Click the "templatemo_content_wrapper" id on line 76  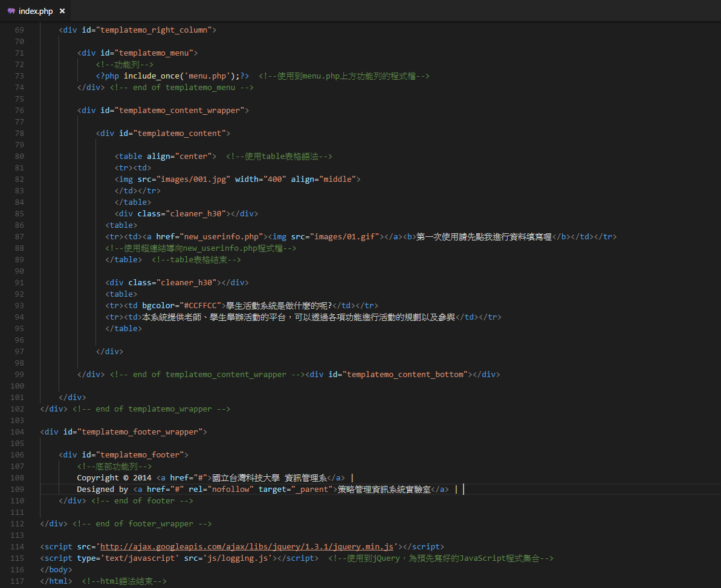(179, 111)
